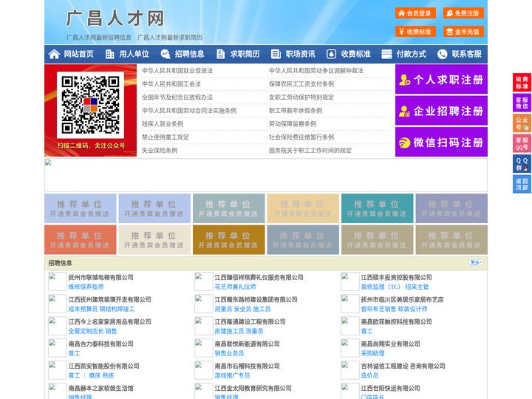Click the person icon on 个人求职注册
The height and width of the screenshot is (399, 532).
tap(404, 80)
